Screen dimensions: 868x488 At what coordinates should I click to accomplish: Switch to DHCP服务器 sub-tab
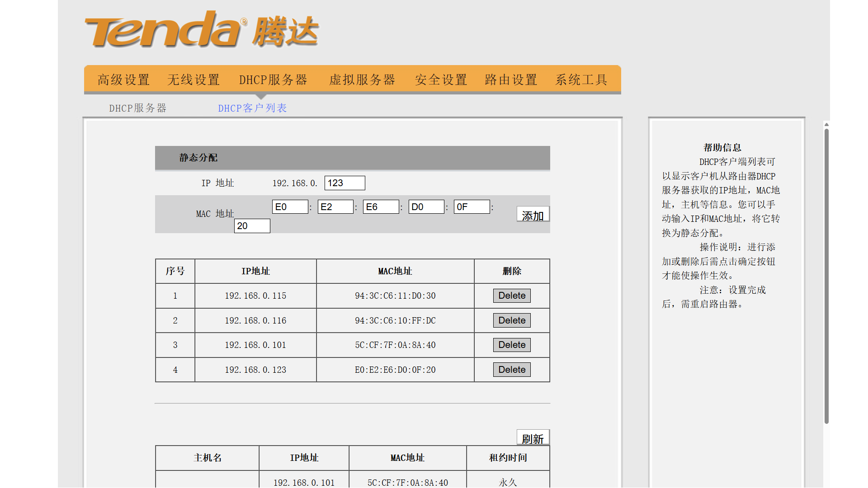coord(138,108)
